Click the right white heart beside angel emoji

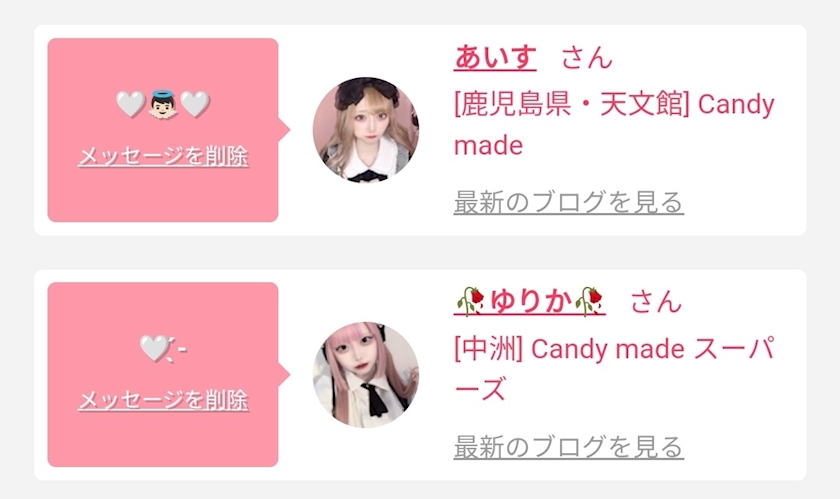pyautogui.click(x=195, y=105)
